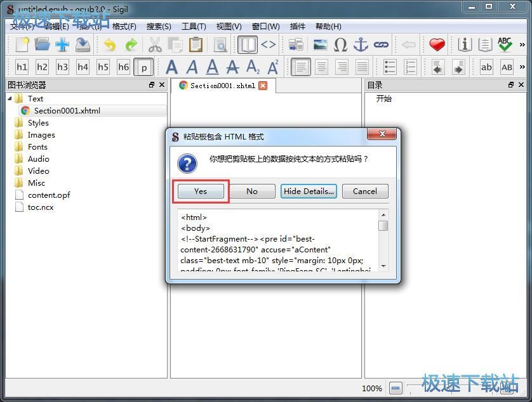Cut selection with the scissors icon
532x402 pixels.
click(155, 45)
